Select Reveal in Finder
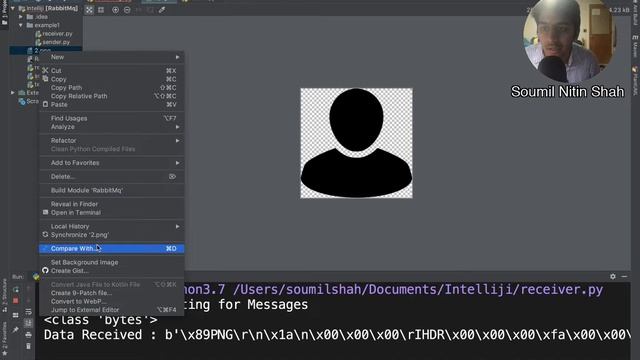Screen dimensions: 640x360 [x=111, y=204]
